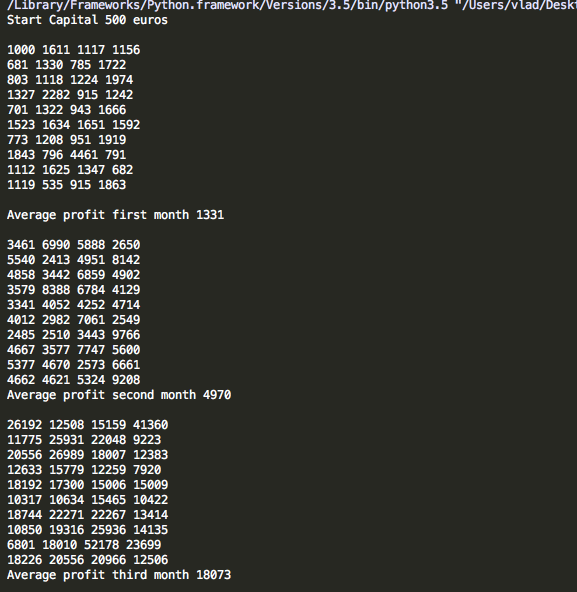Click the number 1523 in first block

21,125
